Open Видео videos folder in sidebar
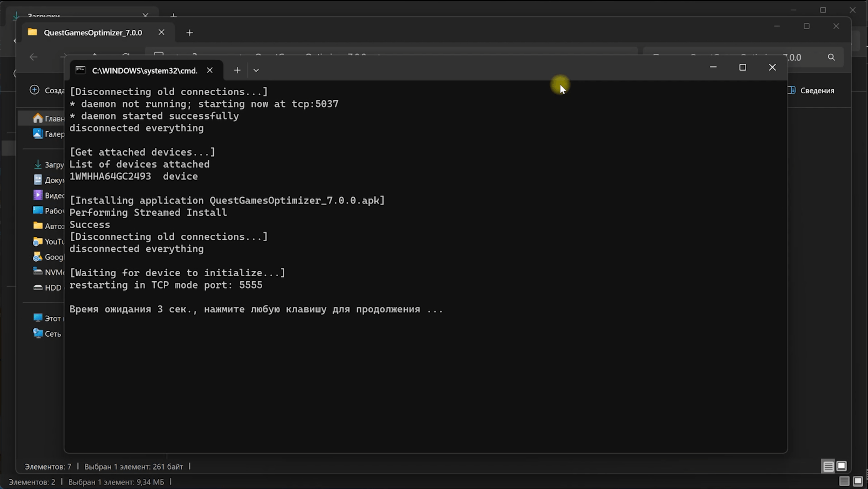The height and width of the screenshot is (489, 868). 49,195
